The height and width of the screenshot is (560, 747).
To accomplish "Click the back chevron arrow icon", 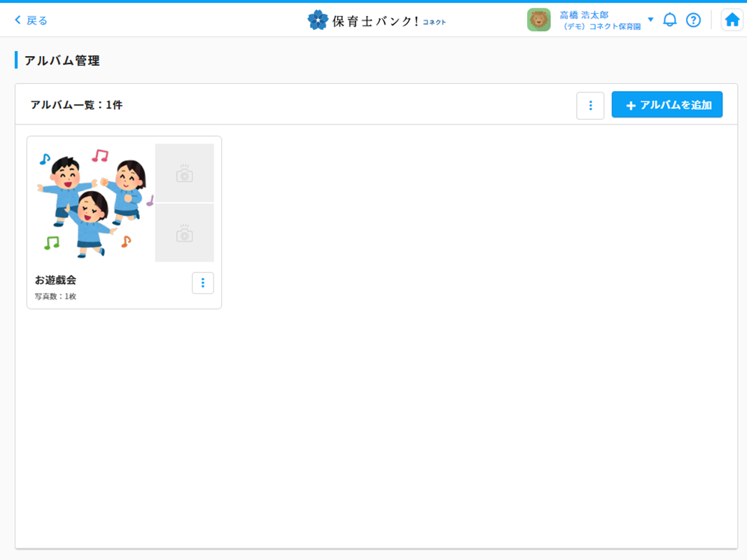I will [18, 20].
